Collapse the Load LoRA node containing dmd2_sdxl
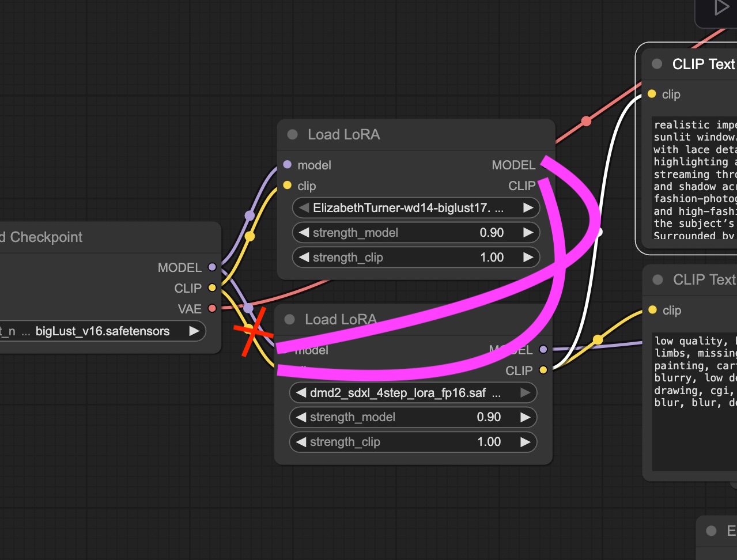 (x=290, y=319)
